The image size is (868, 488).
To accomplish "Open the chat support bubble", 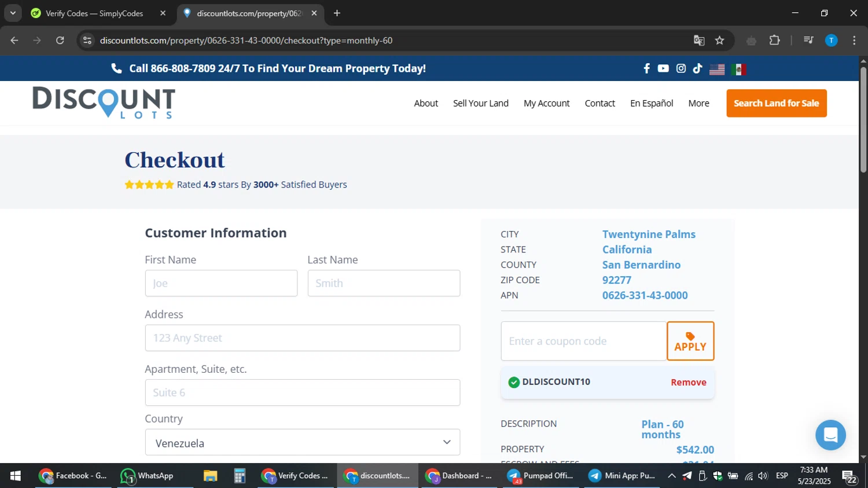I will pyautogui.click(x=830, y=435).
